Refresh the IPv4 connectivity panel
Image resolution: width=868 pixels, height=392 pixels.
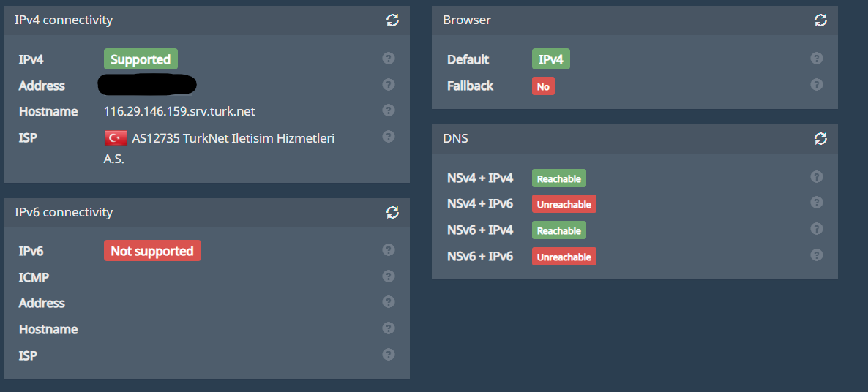(x=393, y=20)
